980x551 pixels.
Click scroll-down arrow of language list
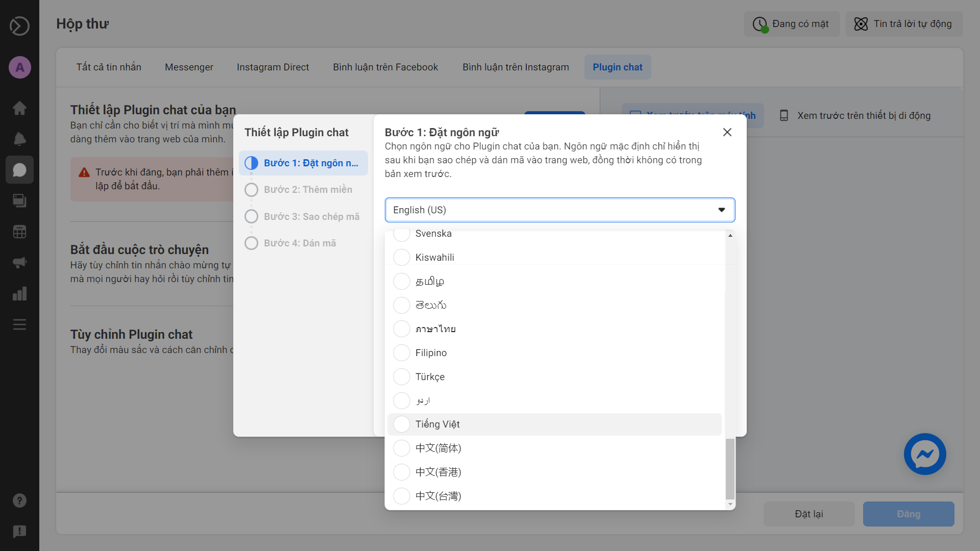[x=730, y=504]
